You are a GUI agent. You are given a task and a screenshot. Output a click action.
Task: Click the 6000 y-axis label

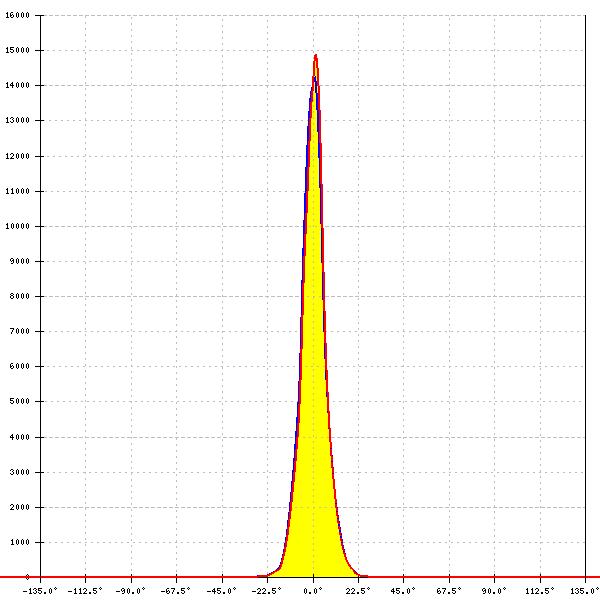[20, 366]
